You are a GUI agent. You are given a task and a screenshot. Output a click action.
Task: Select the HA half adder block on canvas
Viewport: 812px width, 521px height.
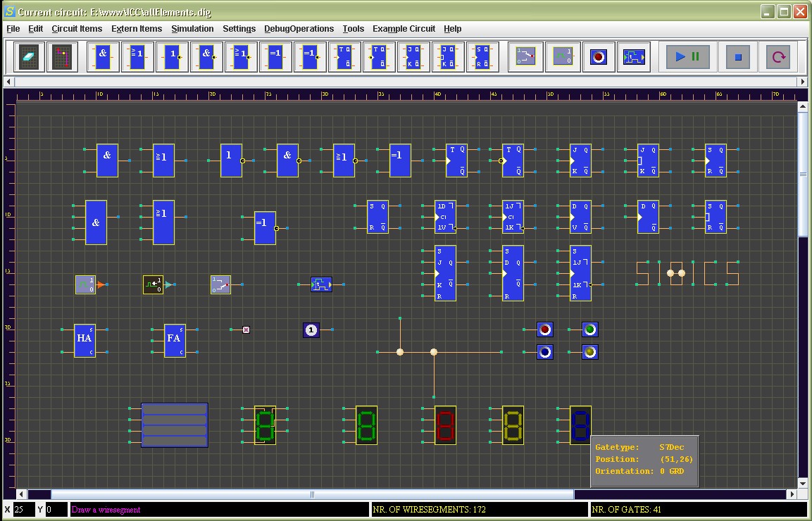point(85,340)
